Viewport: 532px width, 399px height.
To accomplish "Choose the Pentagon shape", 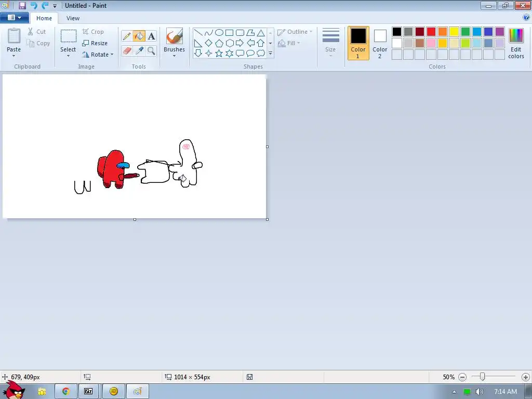I will coord(219,43).
